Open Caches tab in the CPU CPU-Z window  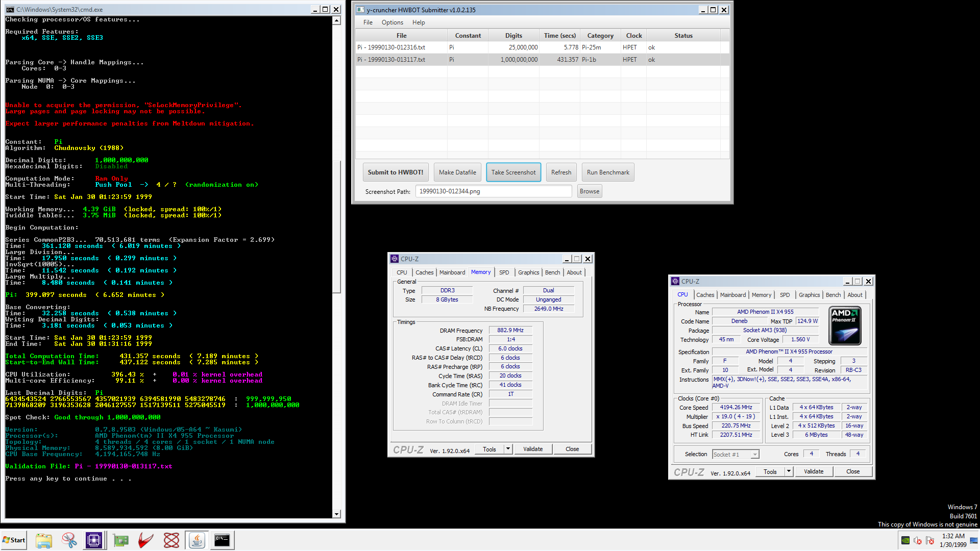(705, 295)
